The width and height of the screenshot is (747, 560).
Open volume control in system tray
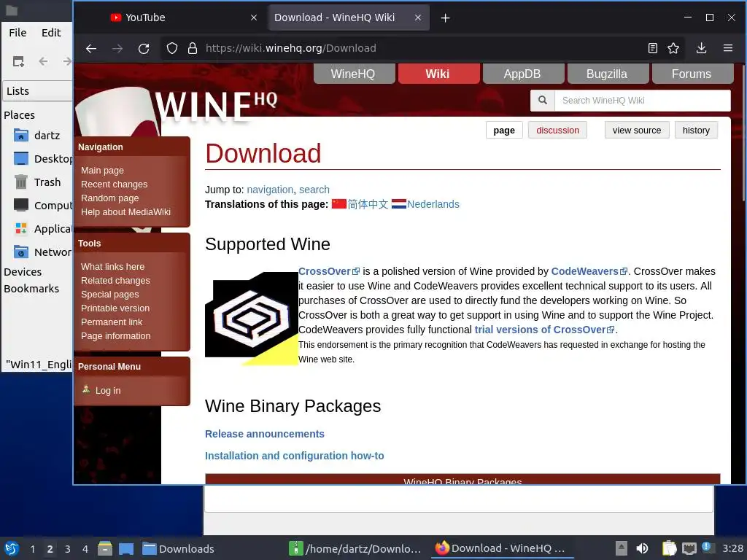click(x=642, y=548)
